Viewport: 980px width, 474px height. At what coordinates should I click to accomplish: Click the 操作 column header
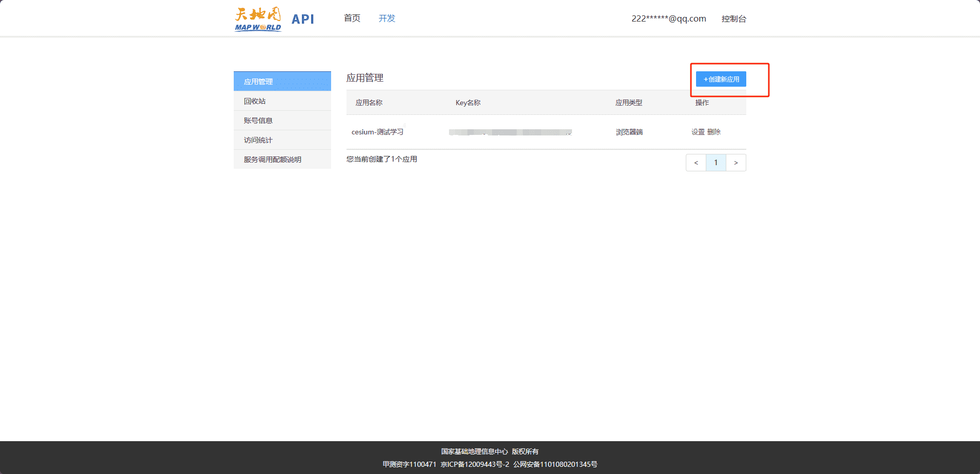click(x=702, y=103)
